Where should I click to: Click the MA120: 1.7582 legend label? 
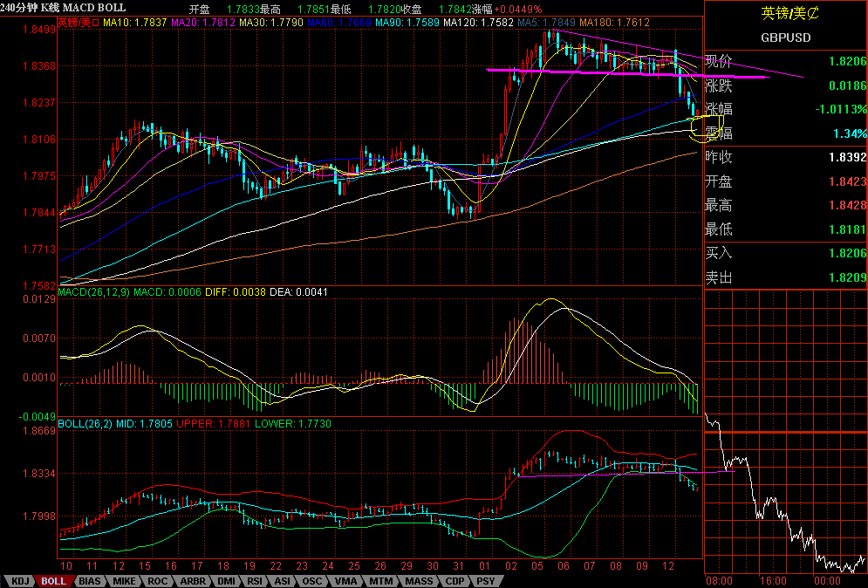[x=478, y=23]
